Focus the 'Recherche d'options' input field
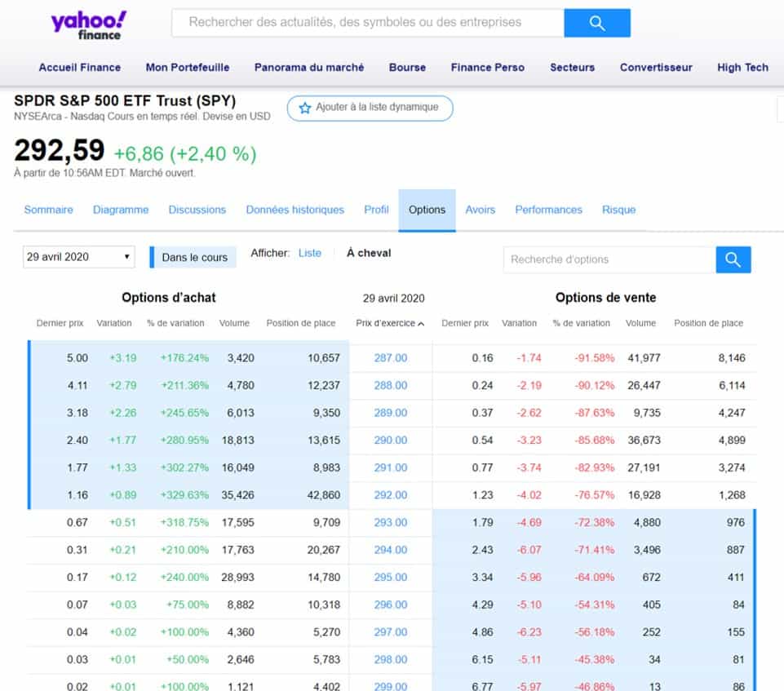 click(x=609, y=259)
